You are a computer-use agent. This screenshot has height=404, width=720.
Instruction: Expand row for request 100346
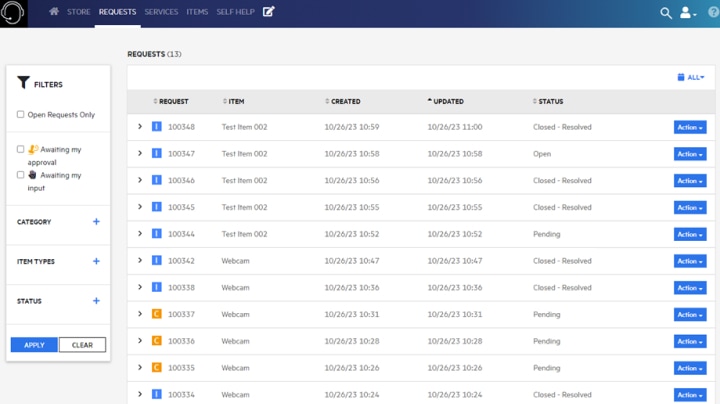pyautogui.click(x=140, y=180)
